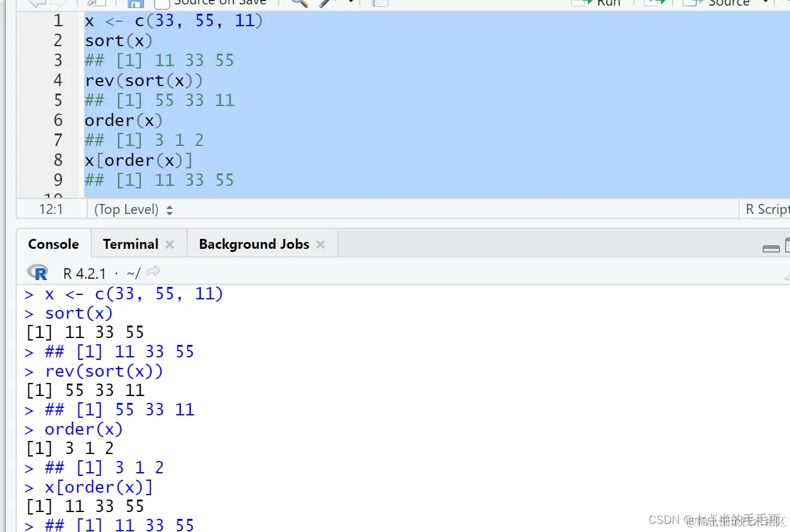Click the R 4.2.1 version label

coord(84,273)
